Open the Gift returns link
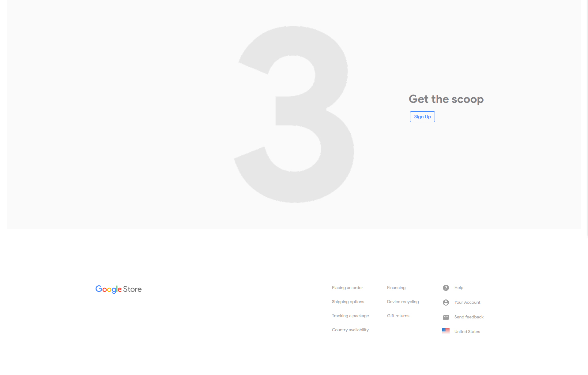The height and width of the screenshot is (375, 588). pos(398,316)
